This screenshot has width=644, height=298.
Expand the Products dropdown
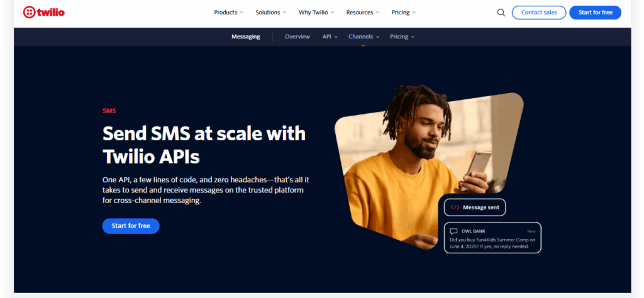pos(229,13)
